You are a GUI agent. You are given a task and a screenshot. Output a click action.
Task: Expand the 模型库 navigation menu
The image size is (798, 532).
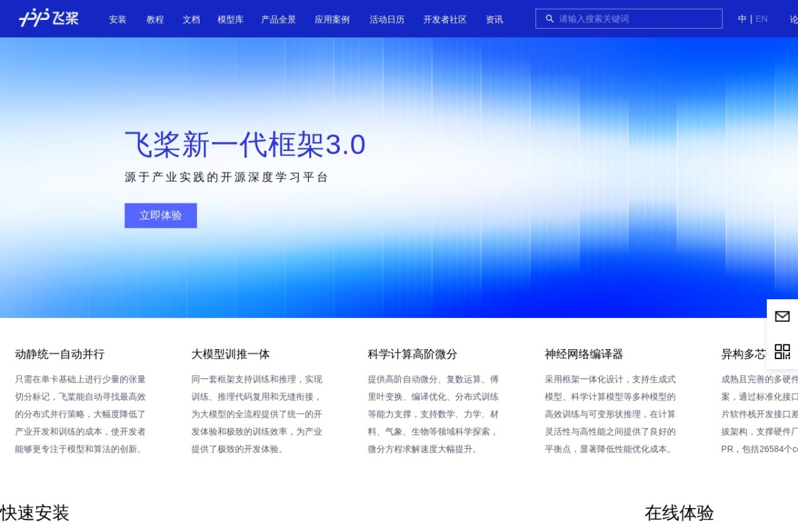[230, 19]
